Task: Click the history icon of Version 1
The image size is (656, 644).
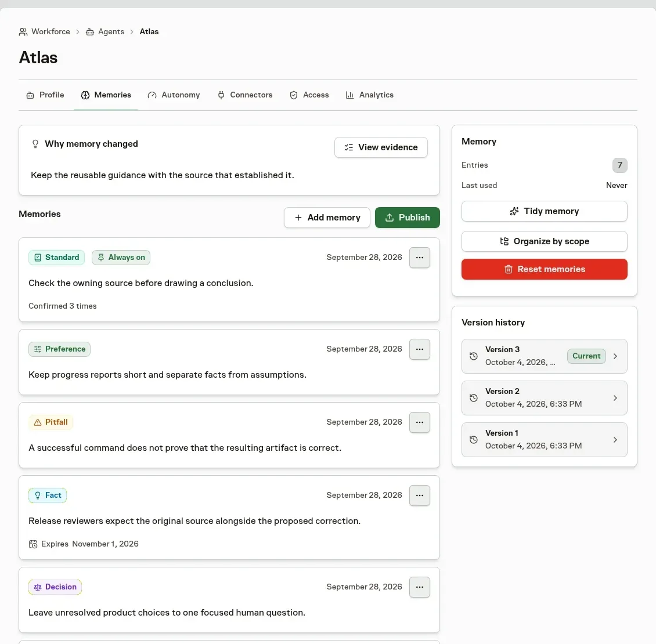Action: [474, 440]
